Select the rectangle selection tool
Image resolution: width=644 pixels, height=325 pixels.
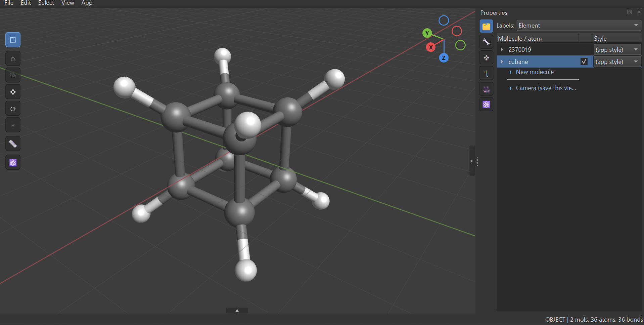tap(13, 40)
